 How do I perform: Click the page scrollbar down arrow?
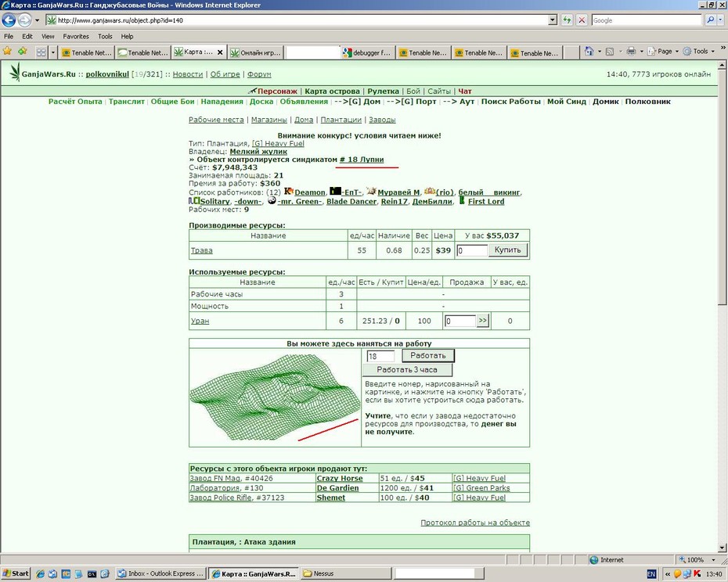pos(723,548)
